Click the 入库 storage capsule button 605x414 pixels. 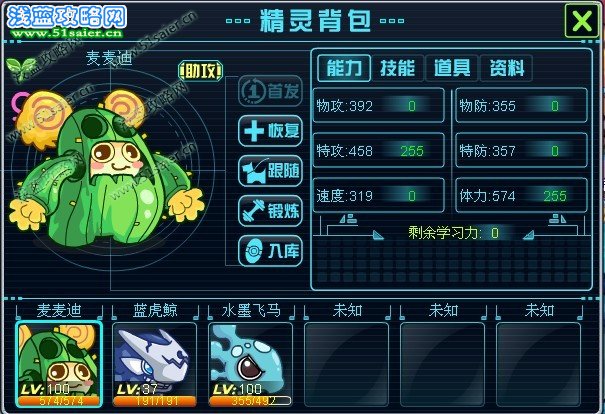tap(270, 251)
